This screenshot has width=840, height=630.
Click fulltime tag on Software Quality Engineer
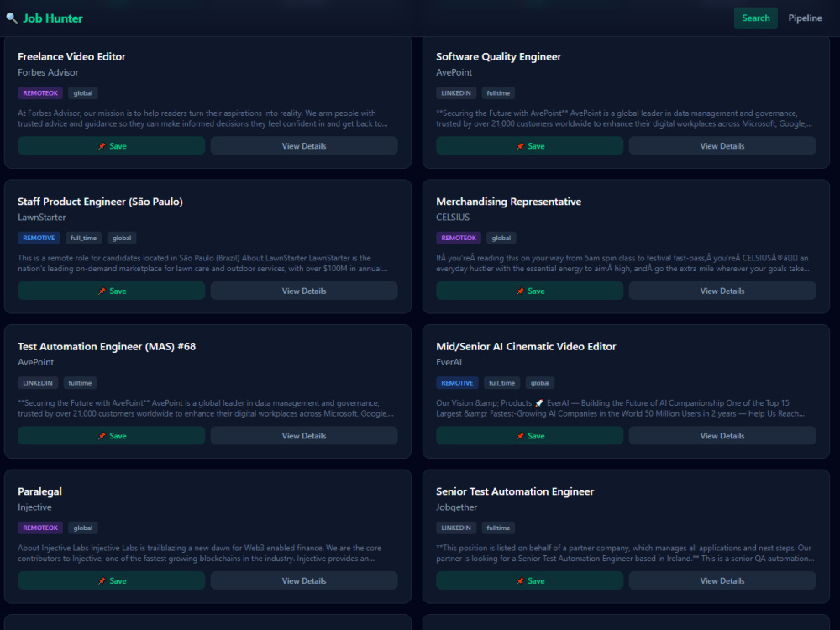point(498,93)
